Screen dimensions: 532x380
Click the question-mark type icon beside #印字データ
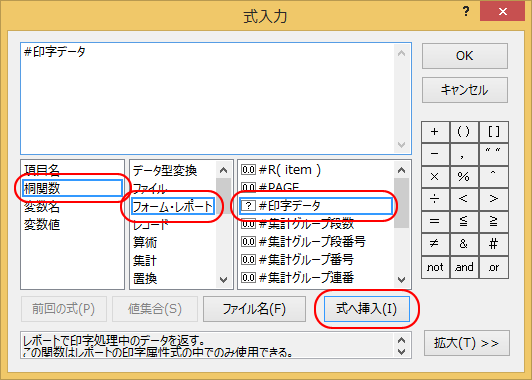[x=248, y=206]
